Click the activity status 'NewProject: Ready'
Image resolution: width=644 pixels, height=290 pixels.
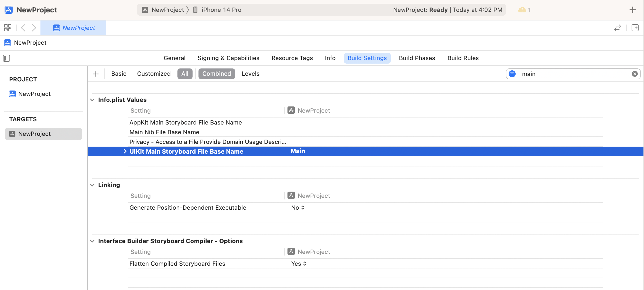pos(420,10)
